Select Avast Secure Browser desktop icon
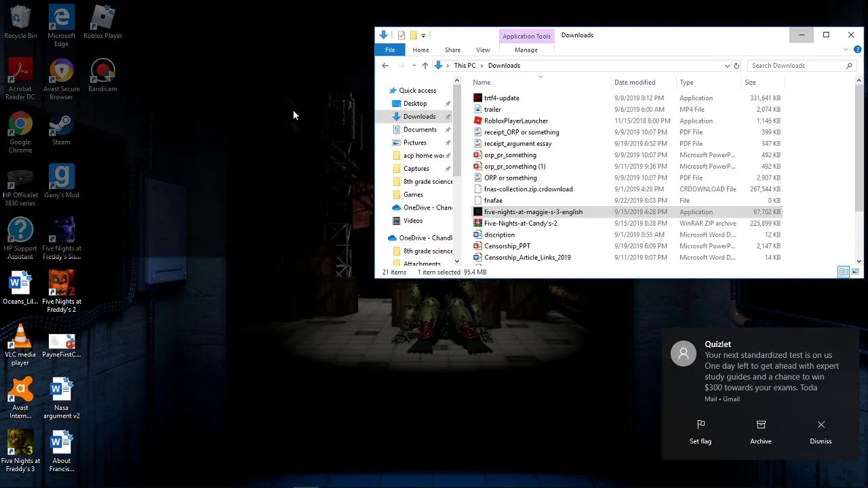Screen dimensions: 868x488 point(61,79)
